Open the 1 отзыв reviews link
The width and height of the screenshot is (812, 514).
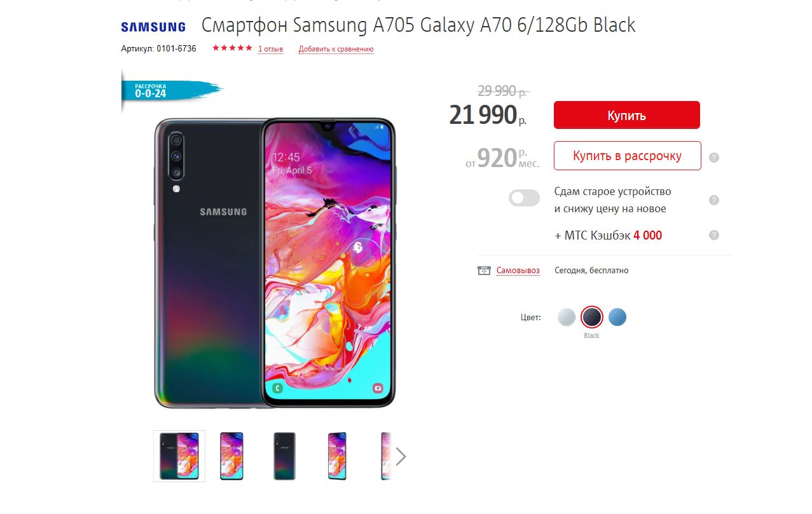point(271,49)
